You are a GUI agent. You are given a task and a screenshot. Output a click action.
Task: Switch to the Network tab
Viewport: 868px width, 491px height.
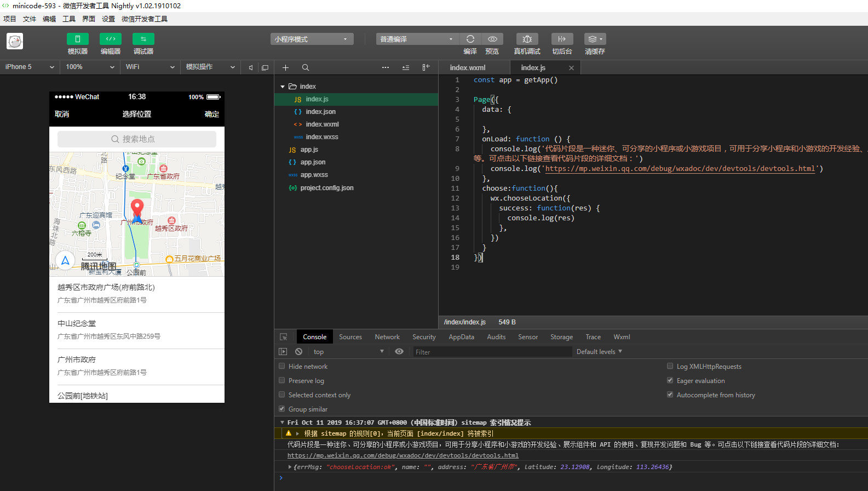click(x=387, y=337)
